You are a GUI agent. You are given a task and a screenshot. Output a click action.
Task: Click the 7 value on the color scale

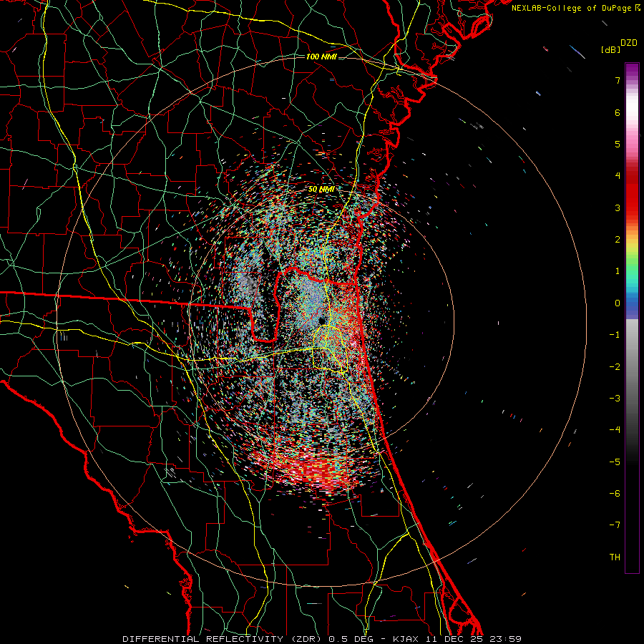[x=618, y=80]
